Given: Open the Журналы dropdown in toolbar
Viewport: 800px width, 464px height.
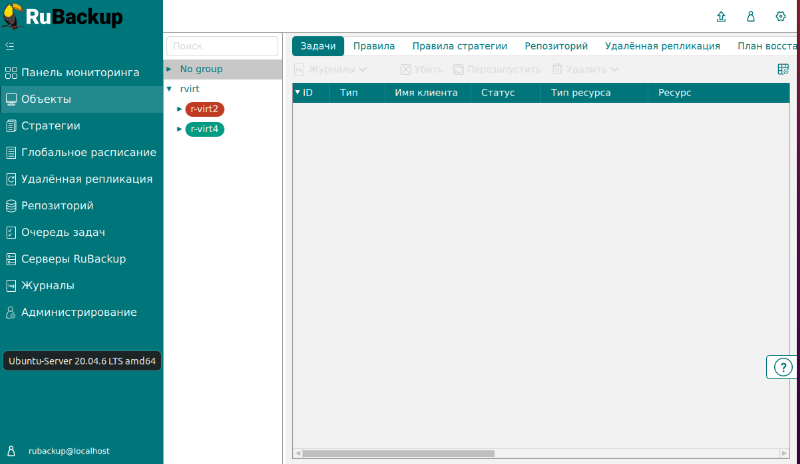Looking at the screenshot, I should (x=330, y=70).
